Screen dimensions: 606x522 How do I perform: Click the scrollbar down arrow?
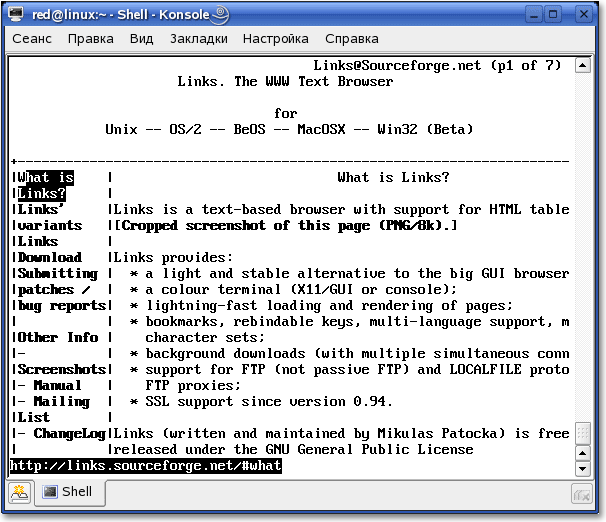coord(582,469)
